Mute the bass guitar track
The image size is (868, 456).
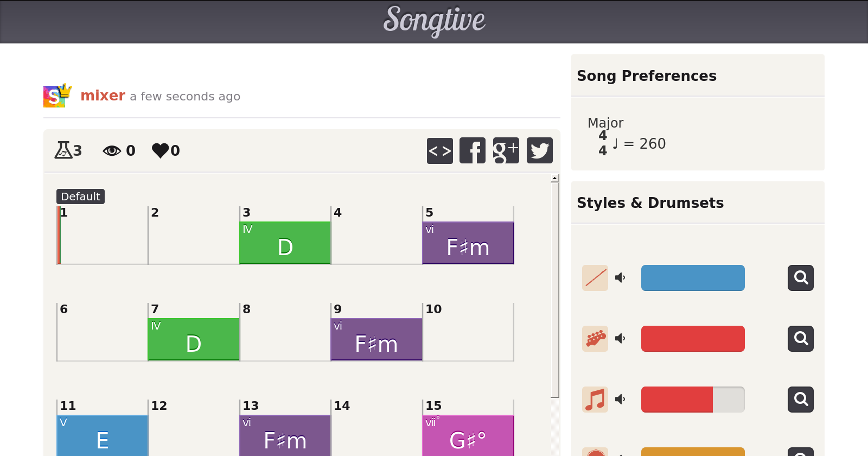[620, 339]
